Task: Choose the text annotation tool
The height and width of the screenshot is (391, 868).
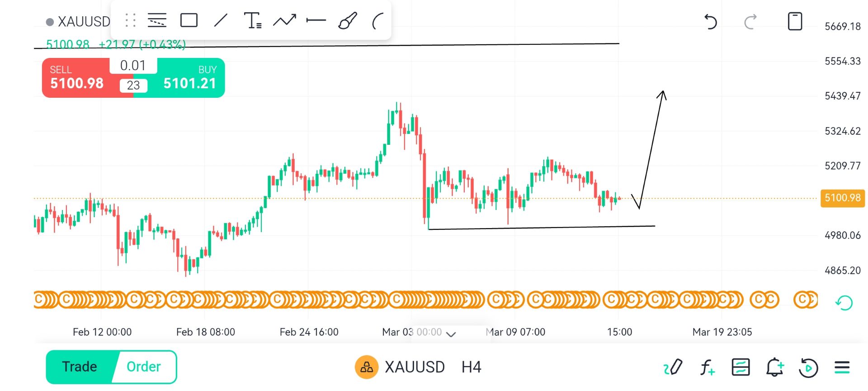Action: click(x=252, y=21)
